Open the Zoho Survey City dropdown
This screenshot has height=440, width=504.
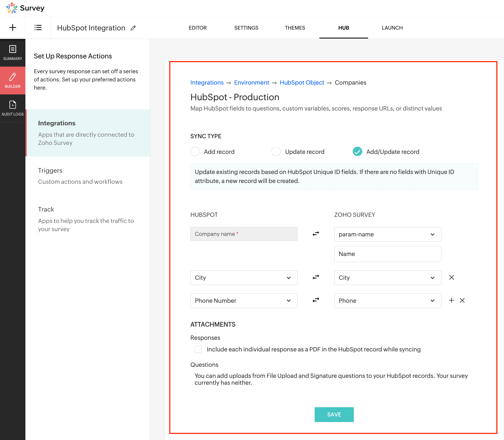[x=388, y=278]
